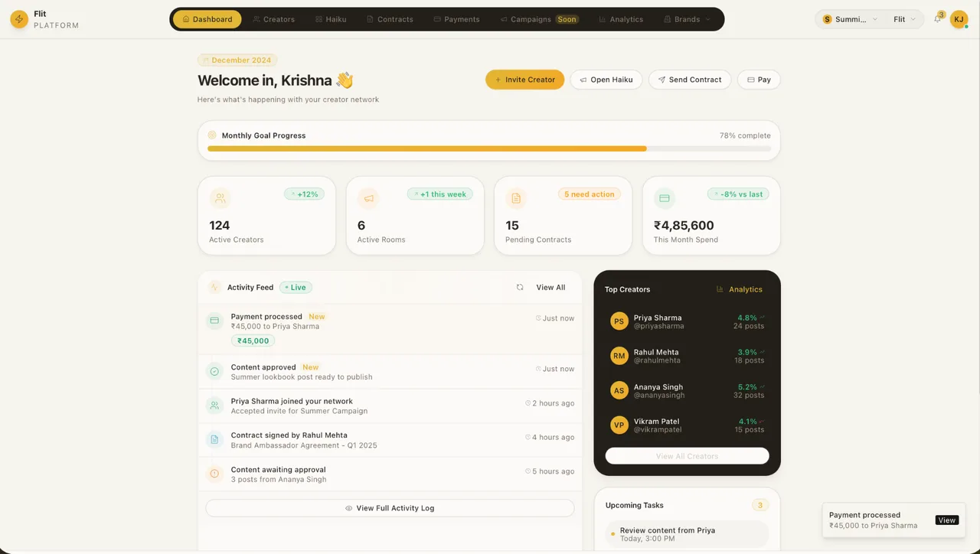
Task: Click the Activity Feed pulse icon
Action: (x=214, y=287)
